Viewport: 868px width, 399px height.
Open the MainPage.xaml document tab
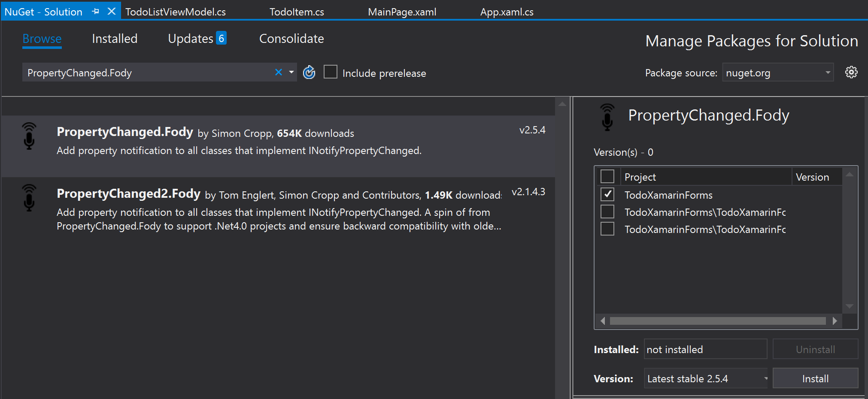[402, 12]
